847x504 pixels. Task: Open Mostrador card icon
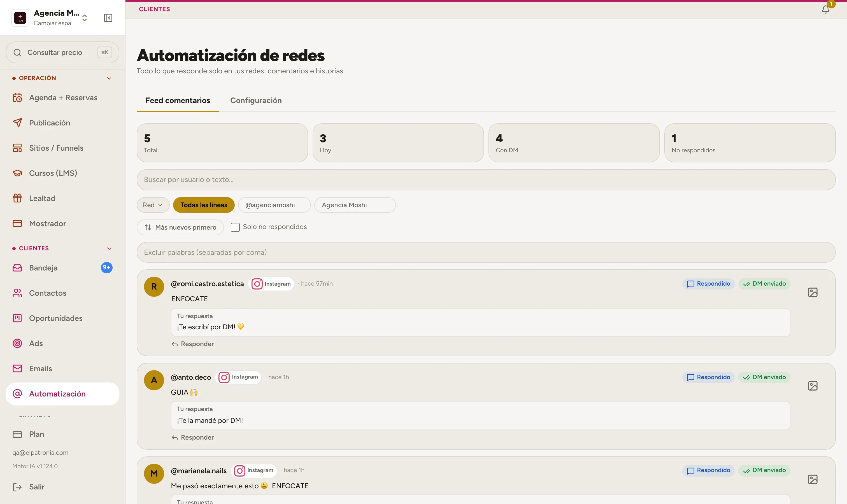(17, 223)
